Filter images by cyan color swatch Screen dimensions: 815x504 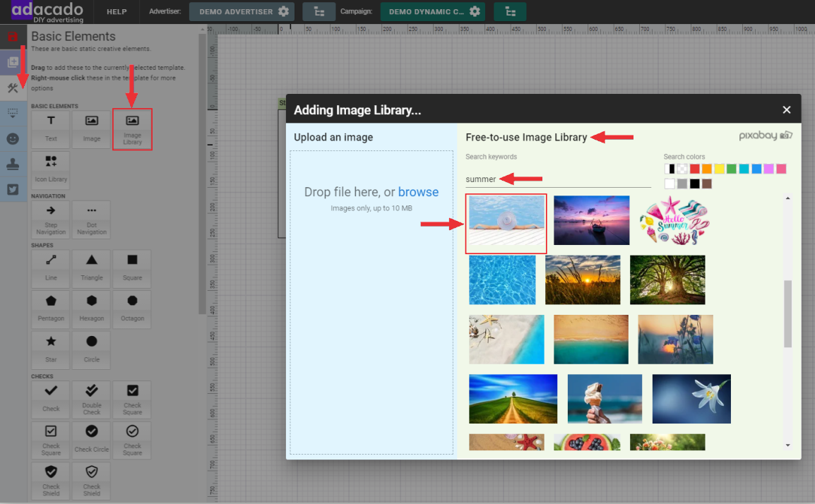click(744, 169)
